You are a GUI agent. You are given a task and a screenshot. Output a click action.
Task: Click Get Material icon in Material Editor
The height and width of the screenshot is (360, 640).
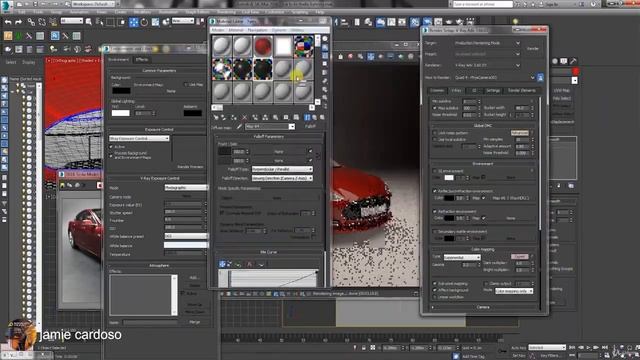[216, 117]
